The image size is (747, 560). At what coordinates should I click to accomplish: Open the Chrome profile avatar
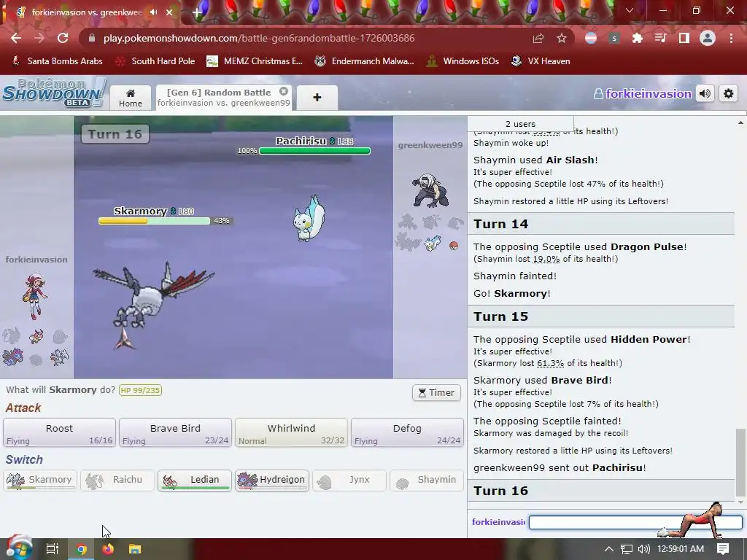pyautogui.click(x=708, y=38)
